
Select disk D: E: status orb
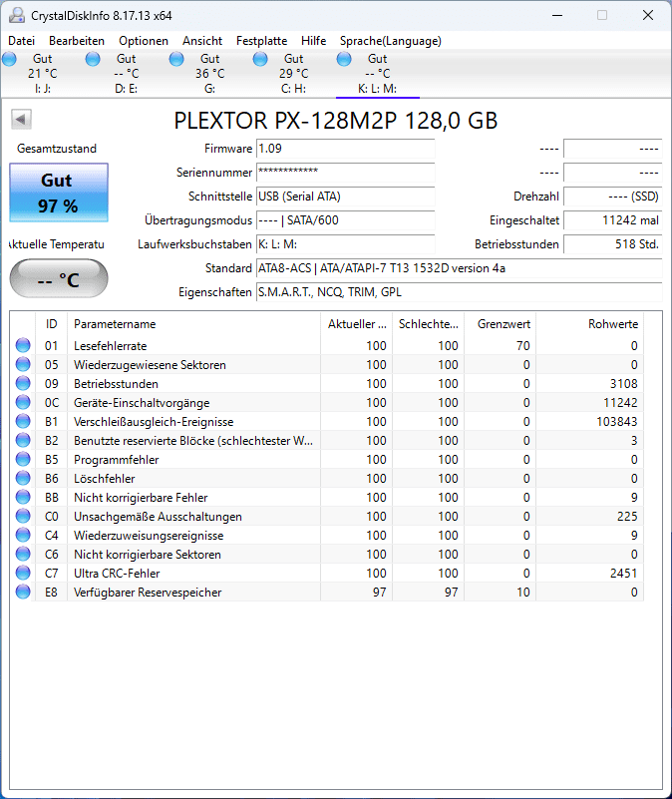coord(93,59)
